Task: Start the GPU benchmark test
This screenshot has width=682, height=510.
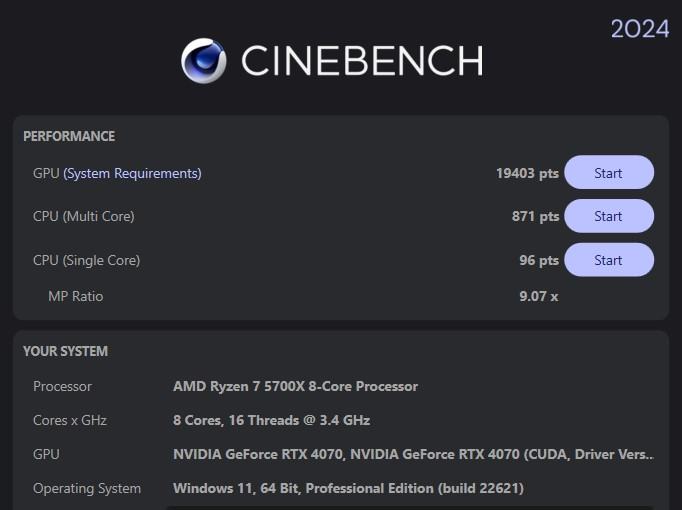Action: [608, 173]
